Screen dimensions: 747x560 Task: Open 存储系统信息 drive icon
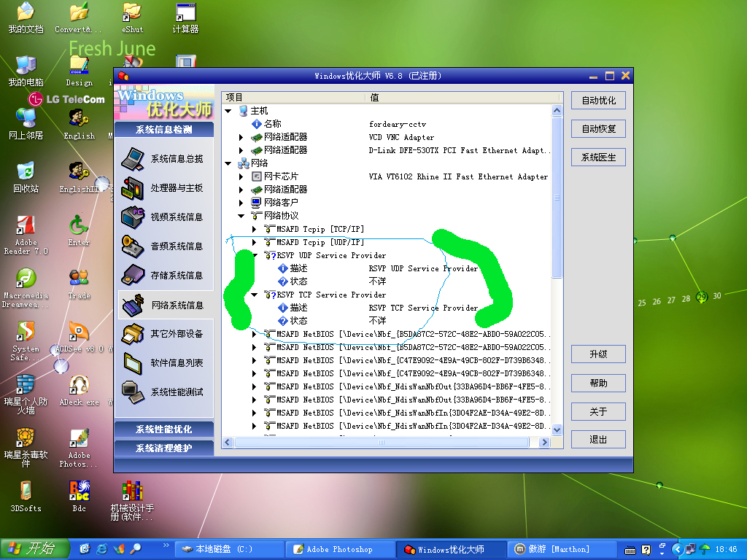[x=133, y=276]
